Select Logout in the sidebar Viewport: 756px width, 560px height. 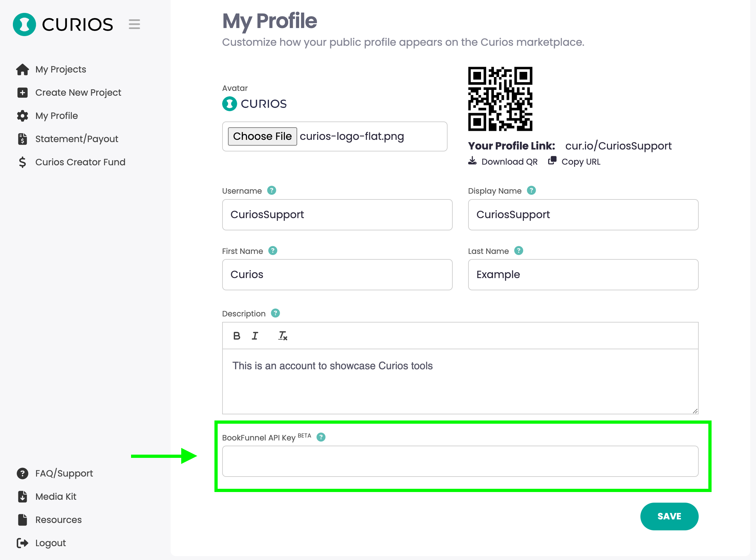click(51, 543)
